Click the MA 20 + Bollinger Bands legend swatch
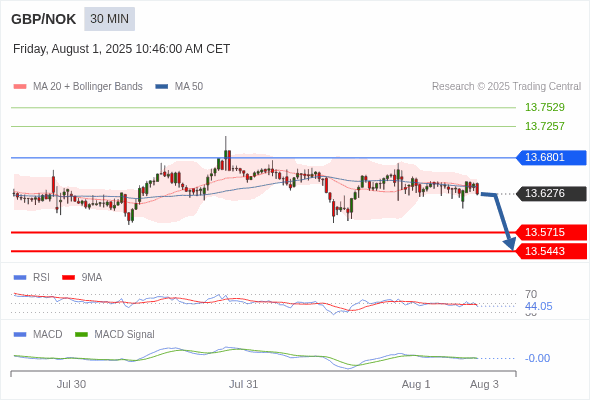The image size is (590, 400). point(20,87)
